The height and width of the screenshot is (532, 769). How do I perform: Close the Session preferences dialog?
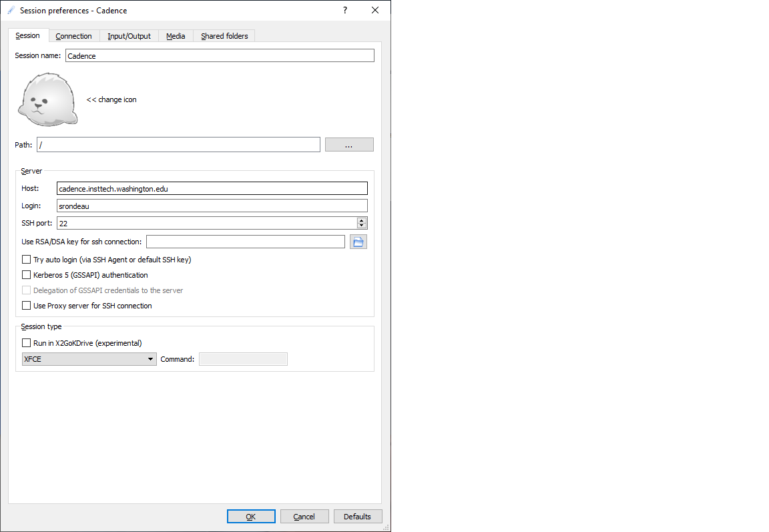[x=375, y=10]
